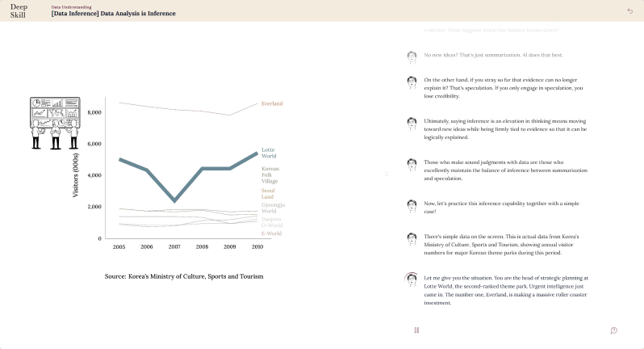Select the Korean Folk Village label
Screen dimensions: 644x349
click(270, 174)
